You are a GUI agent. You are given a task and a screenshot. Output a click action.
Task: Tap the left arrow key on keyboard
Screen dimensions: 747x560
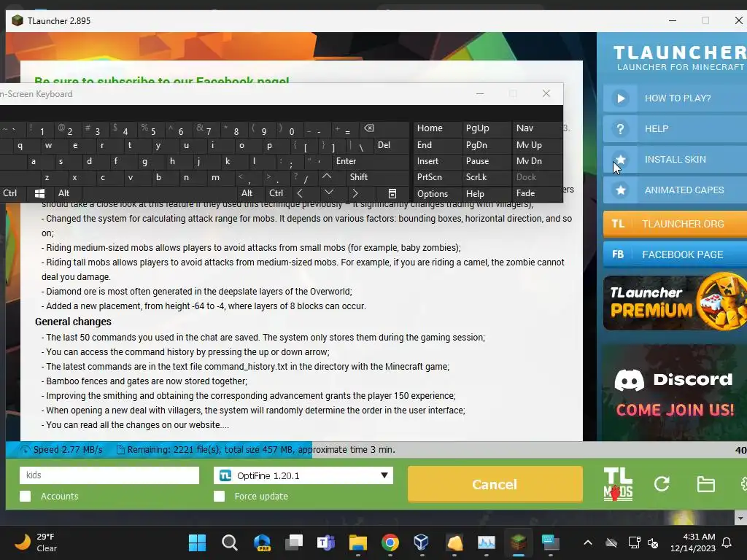tap(300, 193)
